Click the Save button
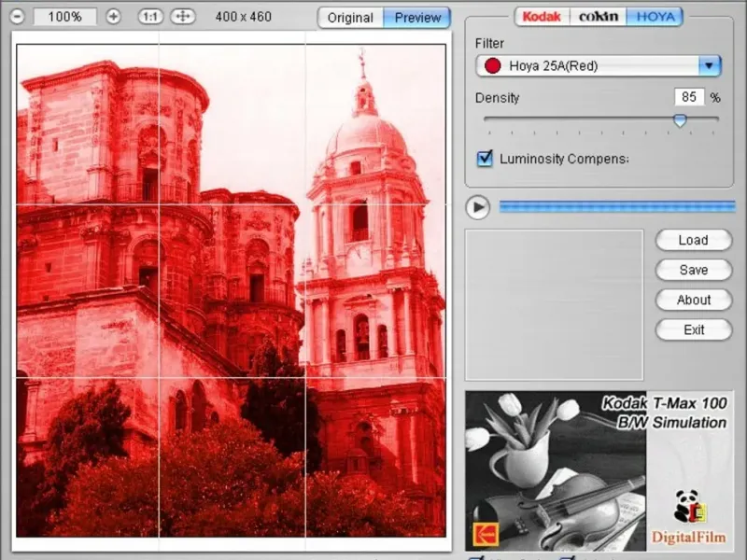 pos(693,270)
